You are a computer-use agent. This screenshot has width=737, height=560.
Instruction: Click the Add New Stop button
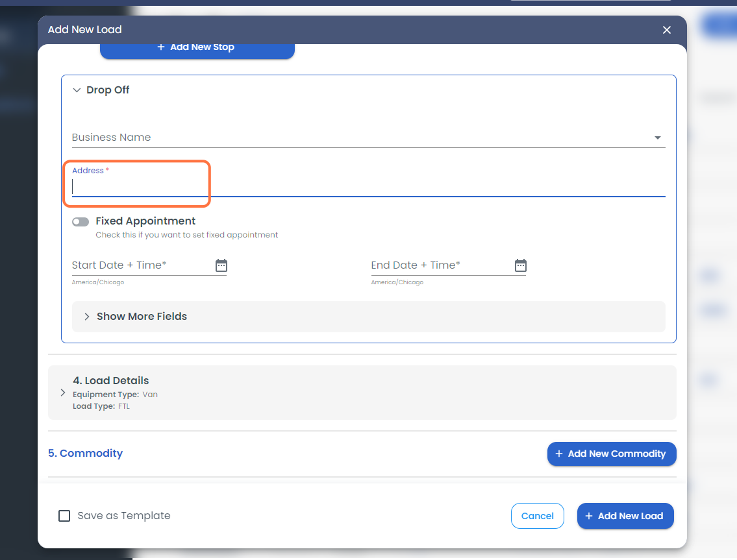coord(197,51)
